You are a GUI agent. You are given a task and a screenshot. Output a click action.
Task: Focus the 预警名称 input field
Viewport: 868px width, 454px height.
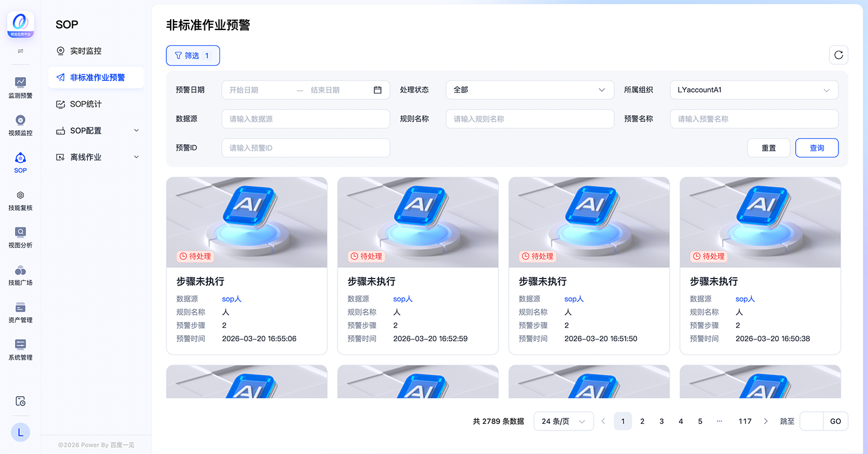point(754,119)
